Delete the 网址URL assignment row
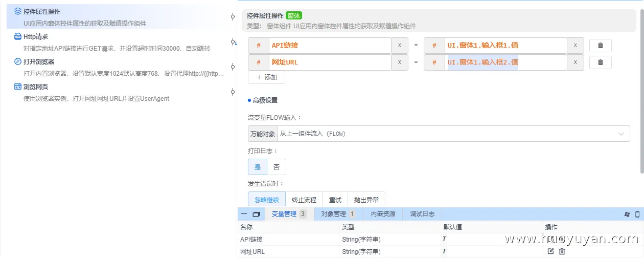 (x=601, y=62)
